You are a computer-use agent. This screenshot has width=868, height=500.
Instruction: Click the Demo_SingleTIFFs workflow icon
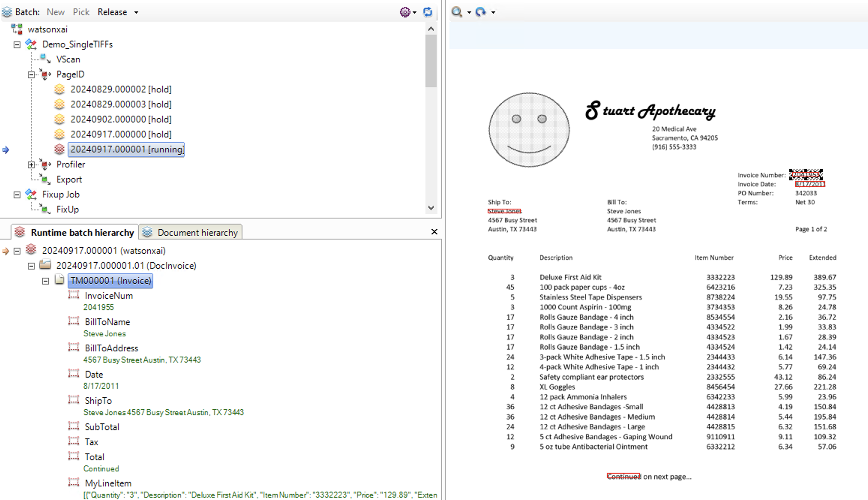31,44
